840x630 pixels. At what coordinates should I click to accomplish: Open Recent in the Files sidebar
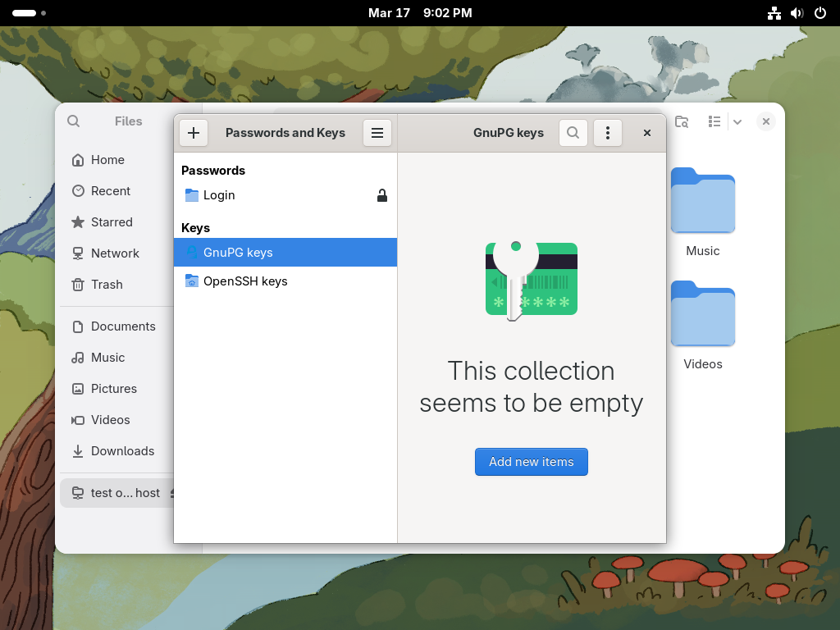(116, 191)
